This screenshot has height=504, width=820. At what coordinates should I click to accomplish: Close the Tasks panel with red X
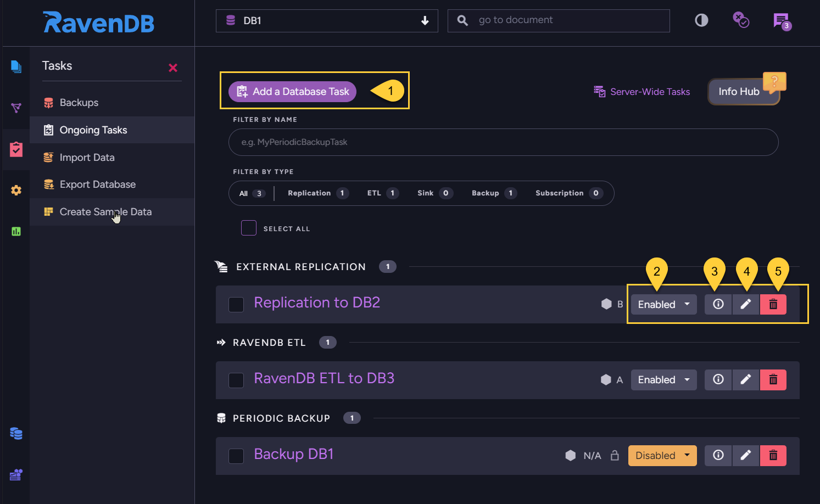click(173, 68)
